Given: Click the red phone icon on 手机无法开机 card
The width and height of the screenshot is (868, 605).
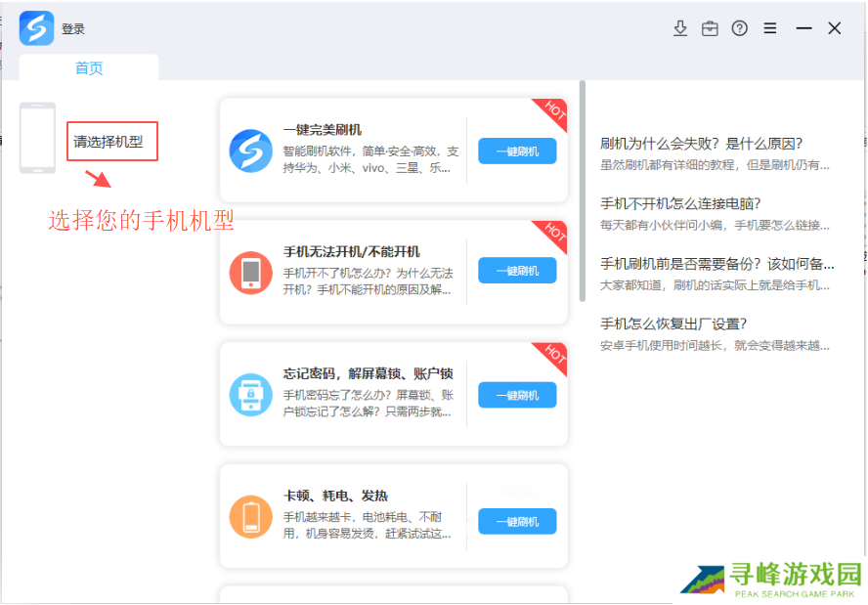Looking at the screenshot, I should [x=249, y=273].
